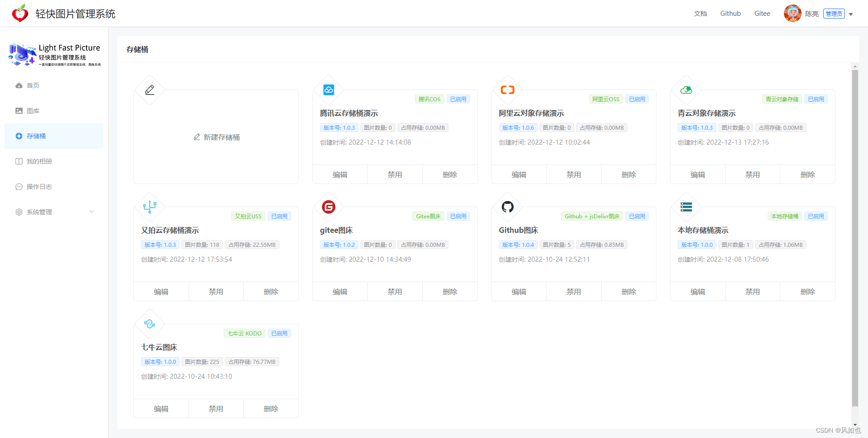
Task: Delete the 阿里云对象存储演示 bucket
Action: (629, 174)
